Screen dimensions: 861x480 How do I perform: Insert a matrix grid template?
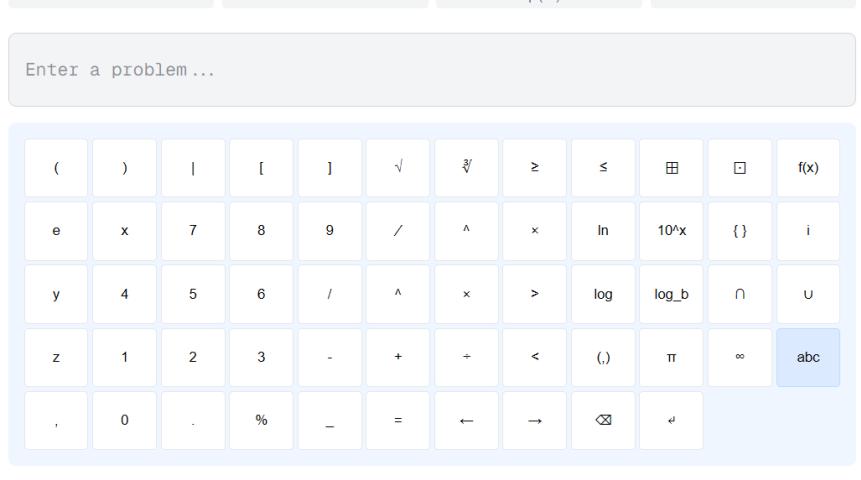click(x=671, y=168)
